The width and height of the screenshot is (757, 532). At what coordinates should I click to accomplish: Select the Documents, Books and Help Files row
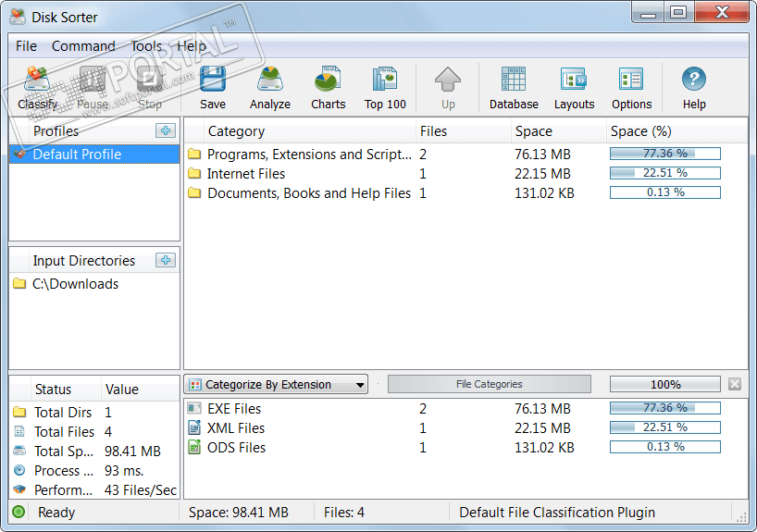465,193
